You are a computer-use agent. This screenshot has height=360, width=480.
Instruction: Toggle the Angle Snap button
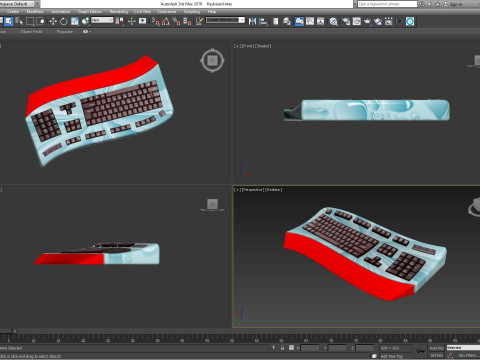[x=166, y=21]
